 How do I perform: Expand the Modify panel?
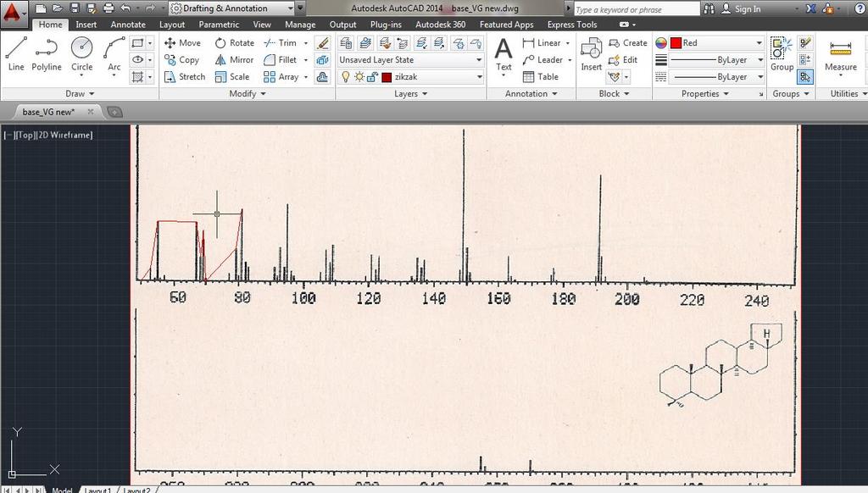(248, 93)
